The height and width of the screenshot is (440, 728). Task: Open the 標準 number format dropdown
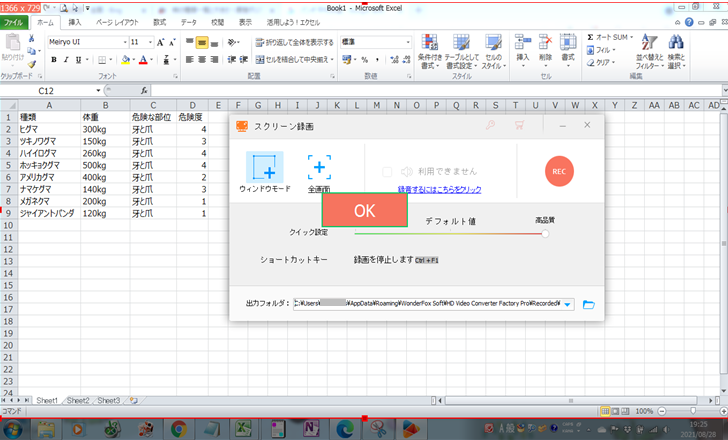408,42
